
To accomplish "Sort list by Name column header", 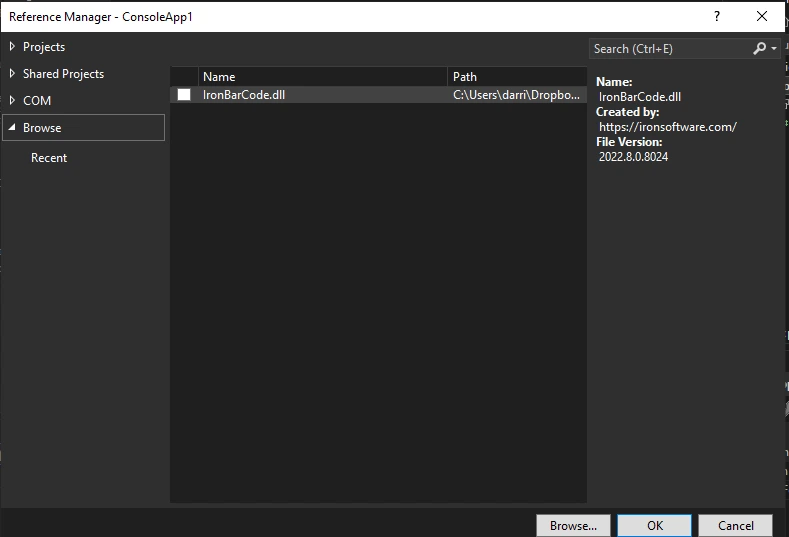I will [x=322, y=77].
